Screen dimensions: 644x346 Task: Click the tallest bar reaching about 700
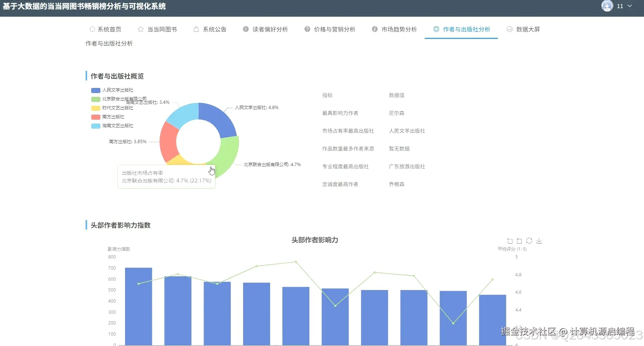139,306
